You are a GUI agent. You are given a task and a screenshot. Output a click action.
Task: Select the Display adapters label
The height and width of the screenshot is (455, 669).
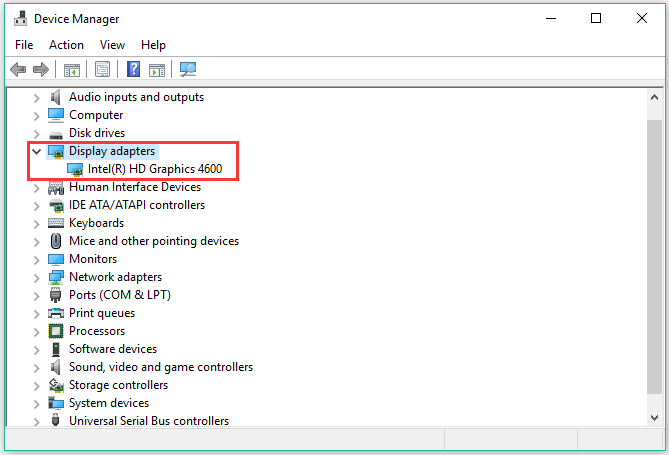pos(112,151)
